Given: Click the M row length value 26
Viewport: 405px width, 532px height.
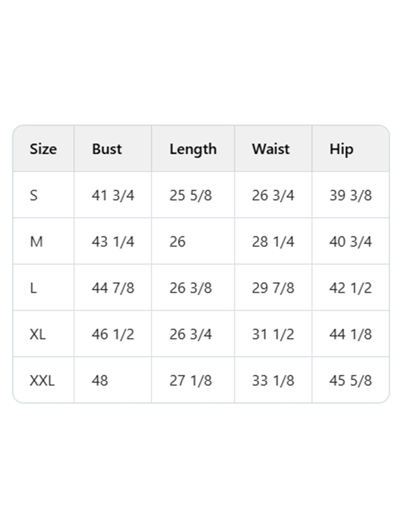Looking at the screenshot, I should click(x=178, y=242).
